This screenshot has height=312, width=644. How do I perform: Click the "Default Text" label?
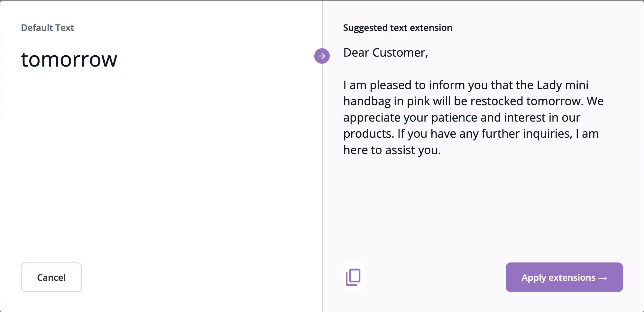pyautogui.click(x=47, y=28)
